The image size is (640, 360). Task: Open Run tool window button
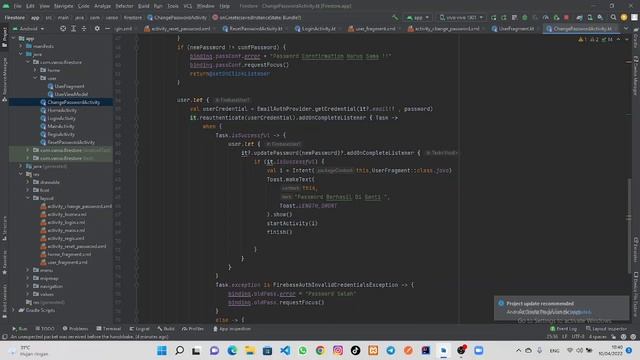(x=20, y=329)
